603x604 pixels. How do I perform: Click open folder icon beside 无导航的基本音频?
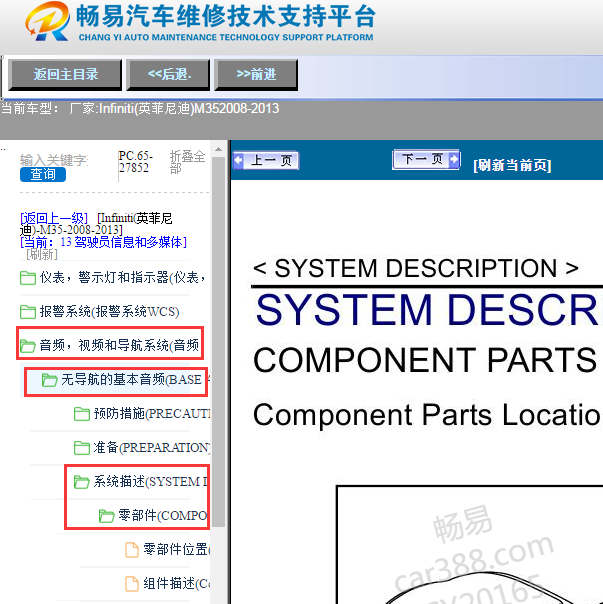coord(49,380)
